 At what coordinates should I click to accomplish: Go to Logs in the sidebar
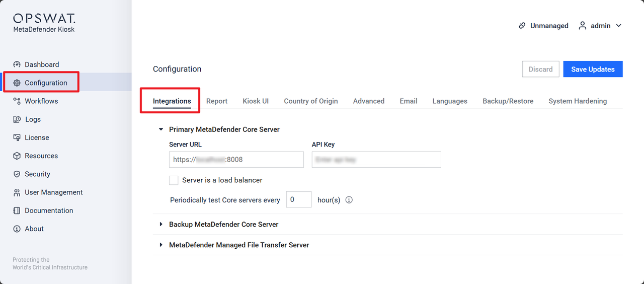tap(33, 119)
